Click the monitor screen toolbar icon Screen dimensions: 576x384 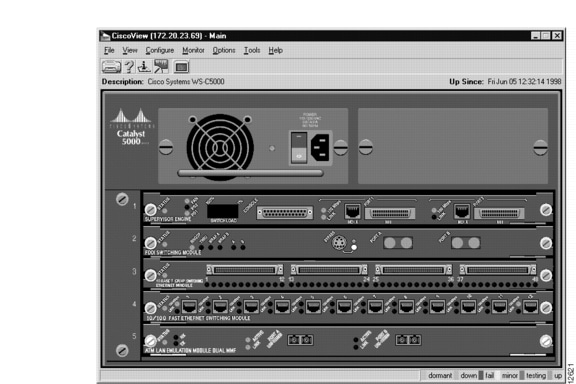click(181, 67)
